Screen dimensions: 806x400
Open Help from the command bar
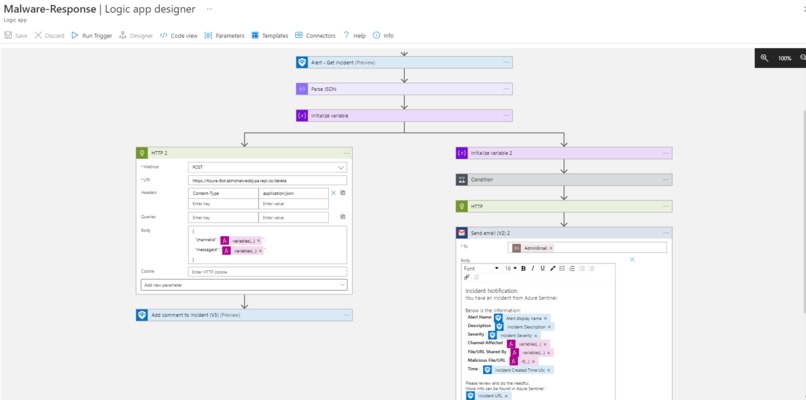354,35
